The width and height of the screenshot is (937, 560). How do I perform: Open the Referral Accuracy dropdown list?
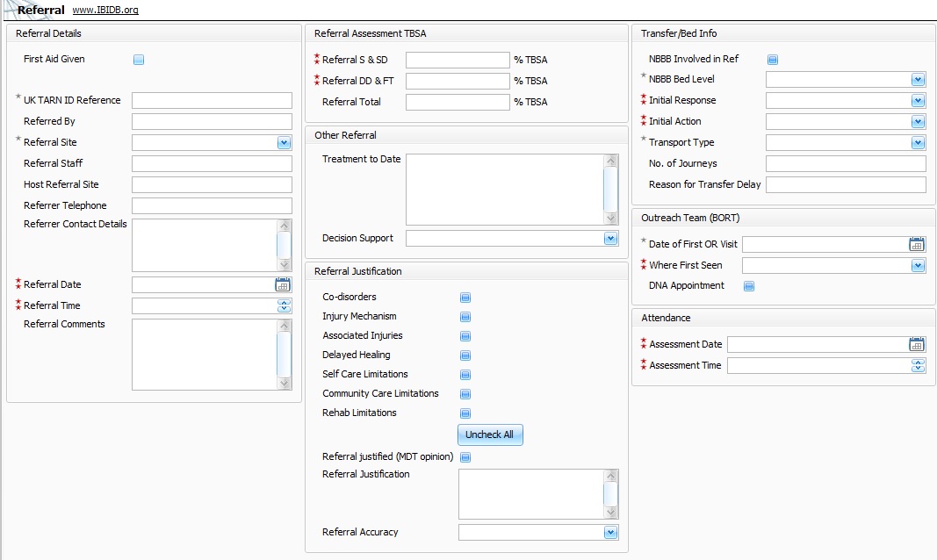click(x=610, y=532)
